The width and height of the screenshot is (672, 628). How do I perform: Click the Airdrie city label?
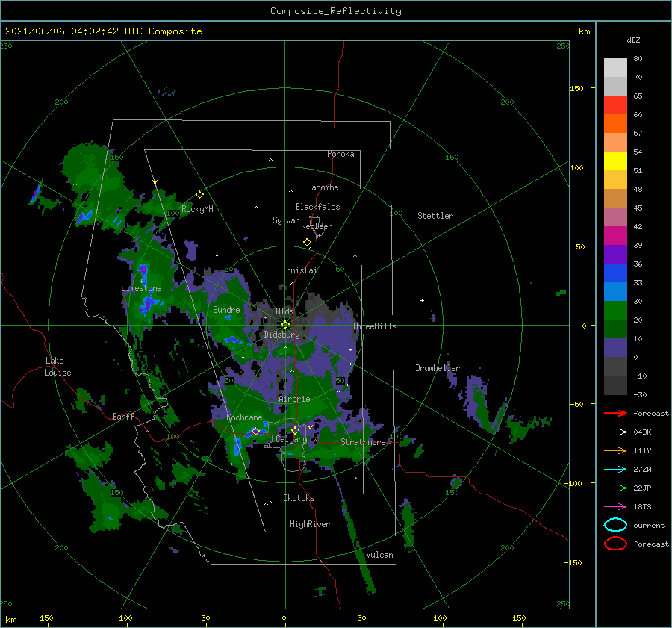[x=294, y=399]
